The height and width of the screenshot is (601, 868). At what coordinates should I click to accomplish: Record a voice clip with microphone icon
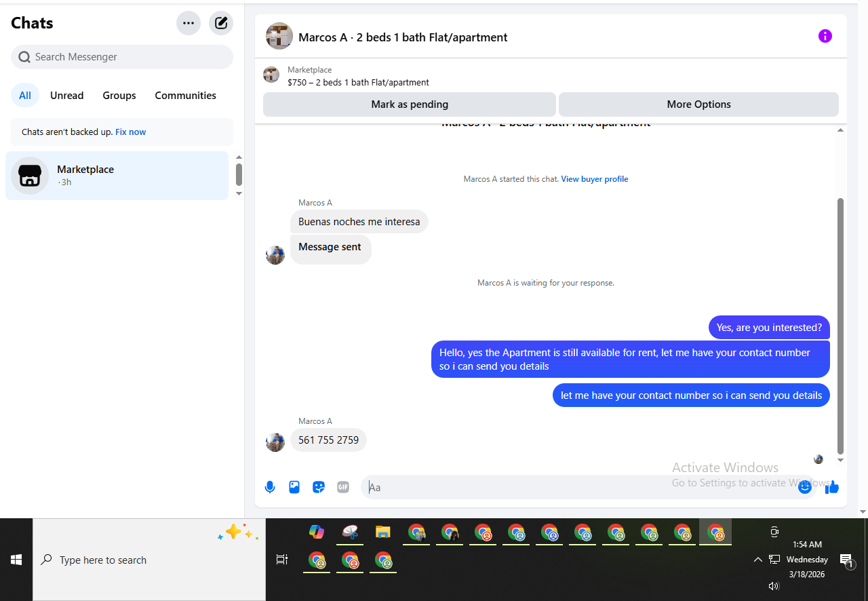(x=270, y=487)
